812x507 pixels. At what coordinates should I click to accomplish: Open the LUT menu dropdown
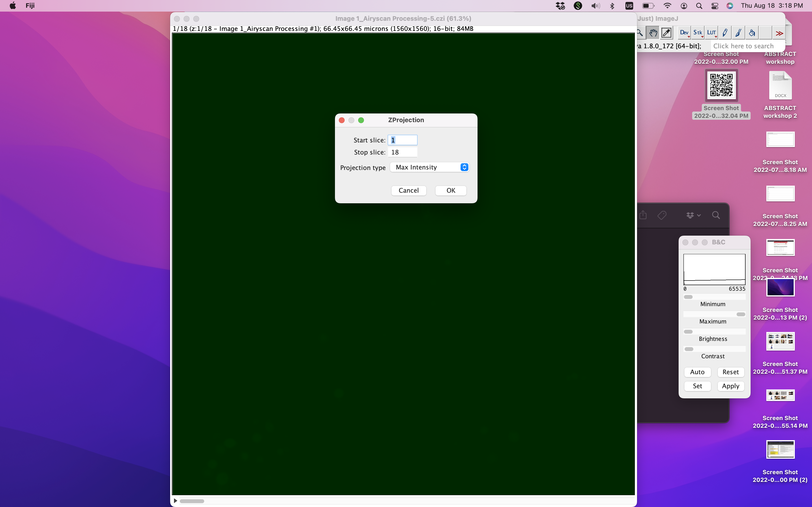pyautogui.click(x=711, y=33)
